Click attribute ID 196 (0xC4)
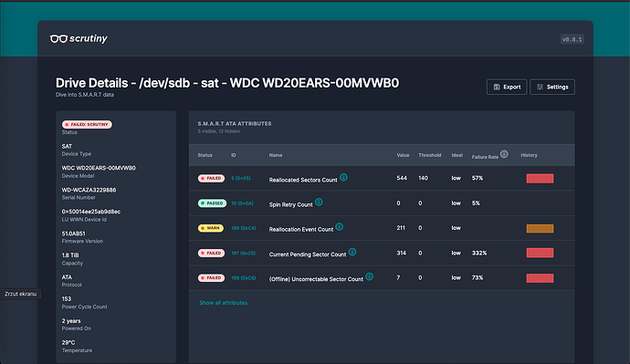This screenshot has height=364, width=630. pyautogui.click(x=244, y=228)
